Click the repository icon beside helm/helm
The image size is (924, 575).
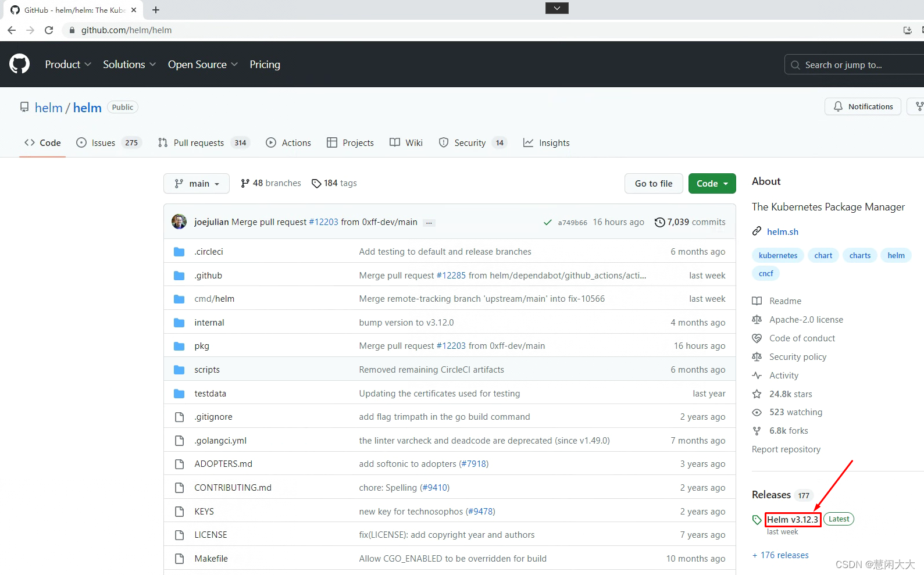click(24, 108)
